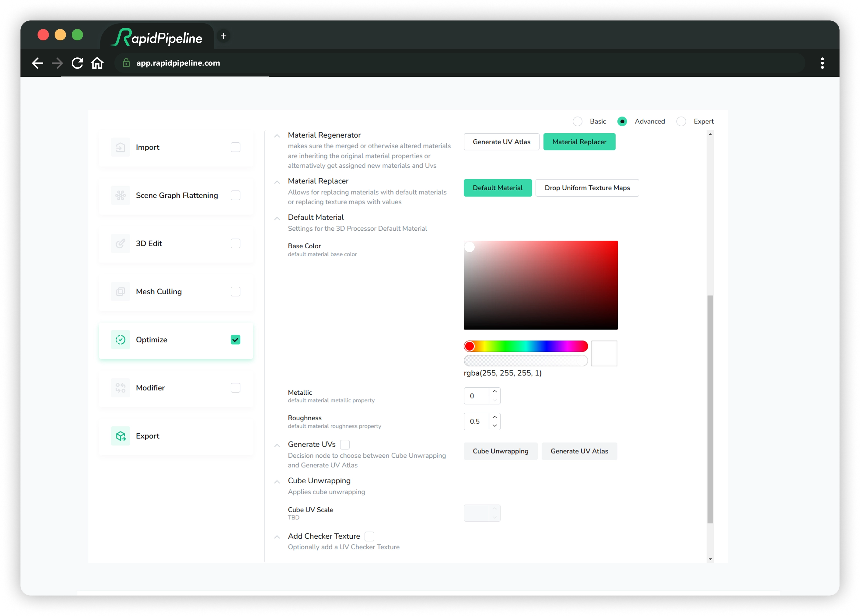Go to the browser home icon
This screenshot has width=860, height=616.
(98, 63)
